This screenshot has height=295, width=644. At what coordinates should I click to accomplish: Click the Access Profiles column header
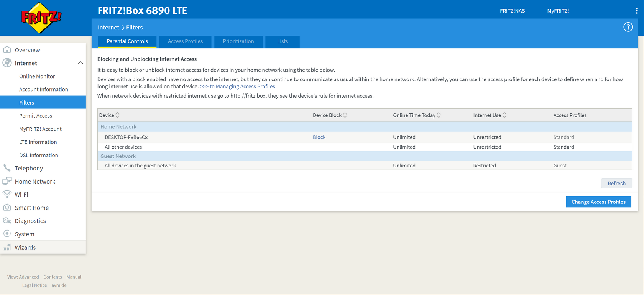[x=570, y=115]
